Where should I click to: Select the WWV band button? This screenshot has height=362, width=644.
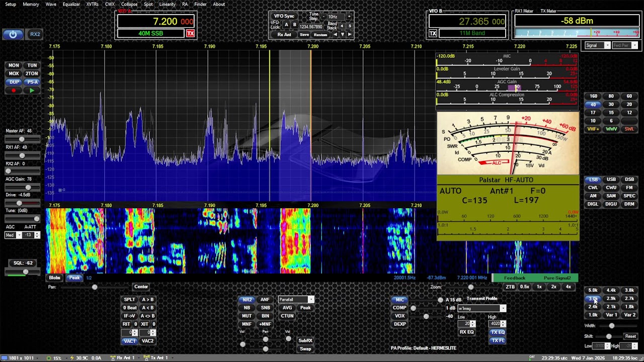click(x=611, y=129)
